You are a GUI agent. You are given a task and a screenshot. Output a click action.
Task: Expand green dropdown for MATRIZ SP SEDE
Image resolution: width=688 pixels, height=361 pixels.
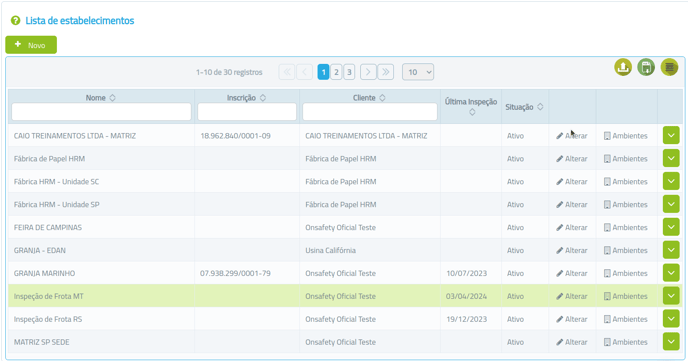[x=671, y=342]
